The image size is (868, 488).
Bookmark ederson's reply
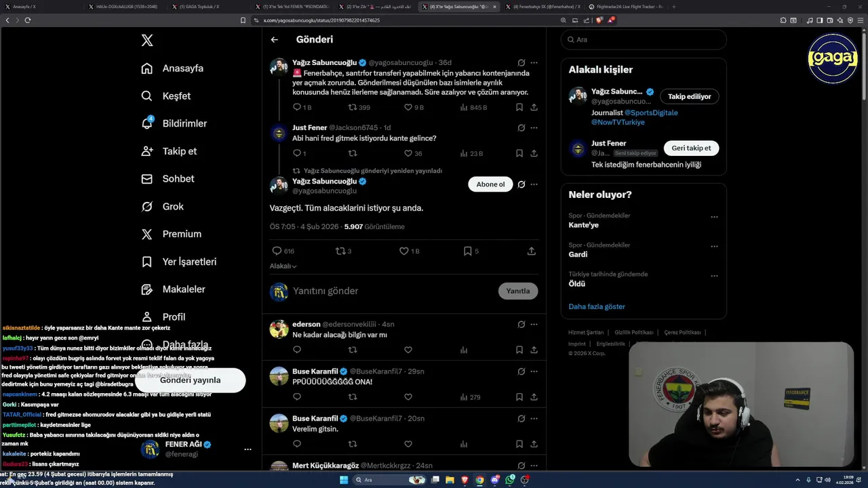point(519,350)
